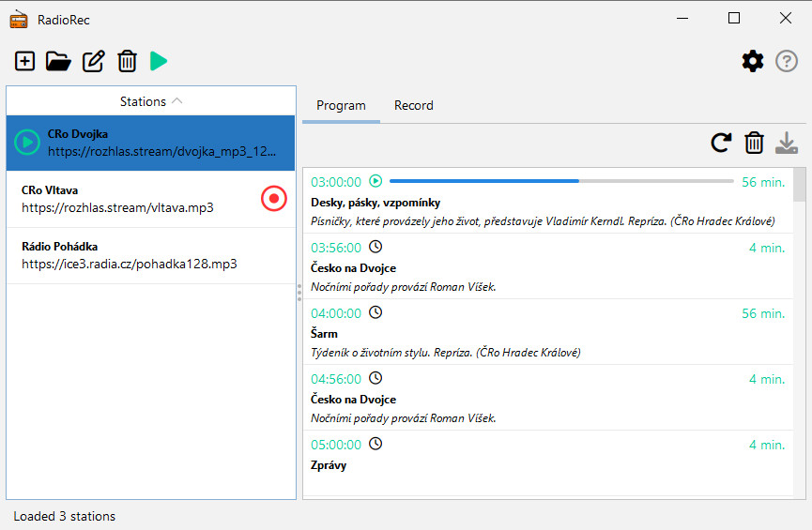Image resolution: width=812 pixels, height=530 pixels.
Task: Select the Rádio Pohádka station
Action: (x=150, y=255)
